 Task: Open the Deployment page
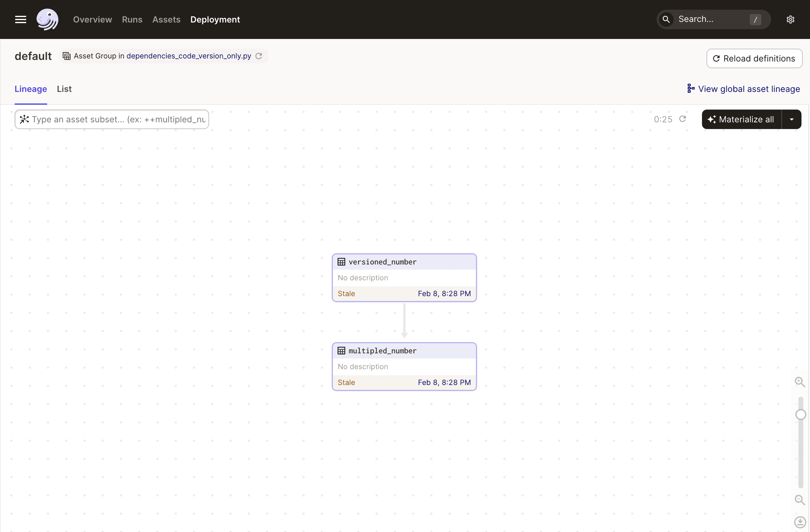[x=215, y=19]
